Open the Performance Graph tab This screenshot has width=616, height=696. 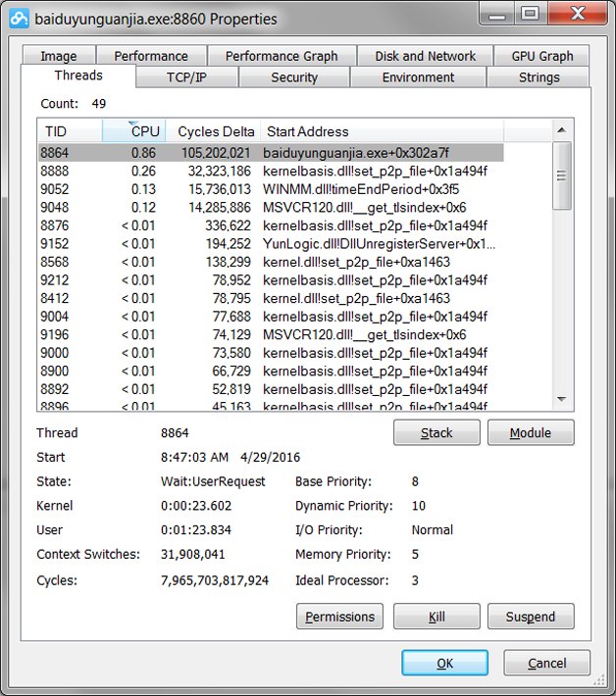point(282,56)
